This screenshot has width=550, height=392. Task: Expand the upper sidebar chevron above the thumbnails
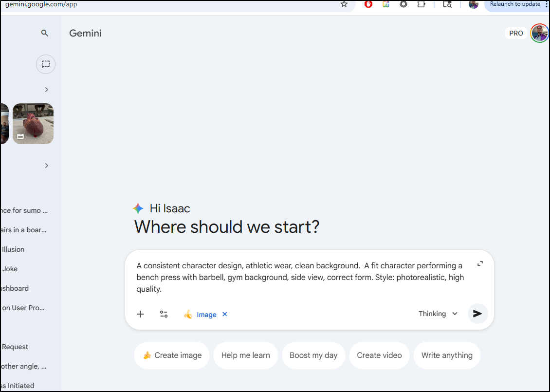47,90
